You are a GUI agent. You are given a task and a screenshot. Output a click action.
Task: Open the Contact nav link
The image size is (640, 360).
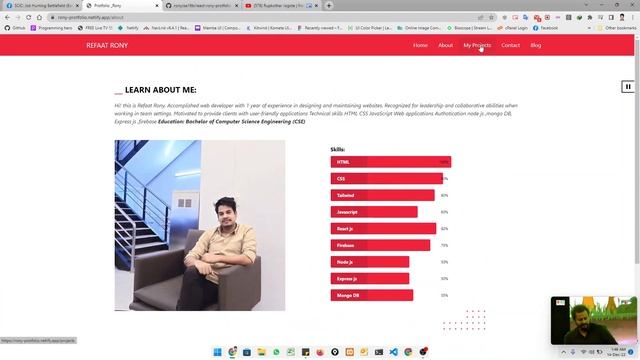511,45
